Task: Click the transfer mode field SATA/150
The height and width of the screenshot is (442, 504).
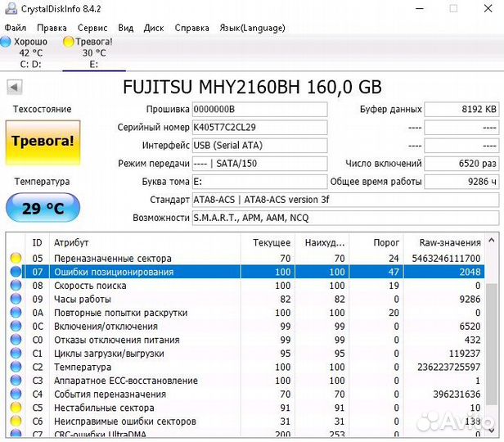Action: coord(259,164)
